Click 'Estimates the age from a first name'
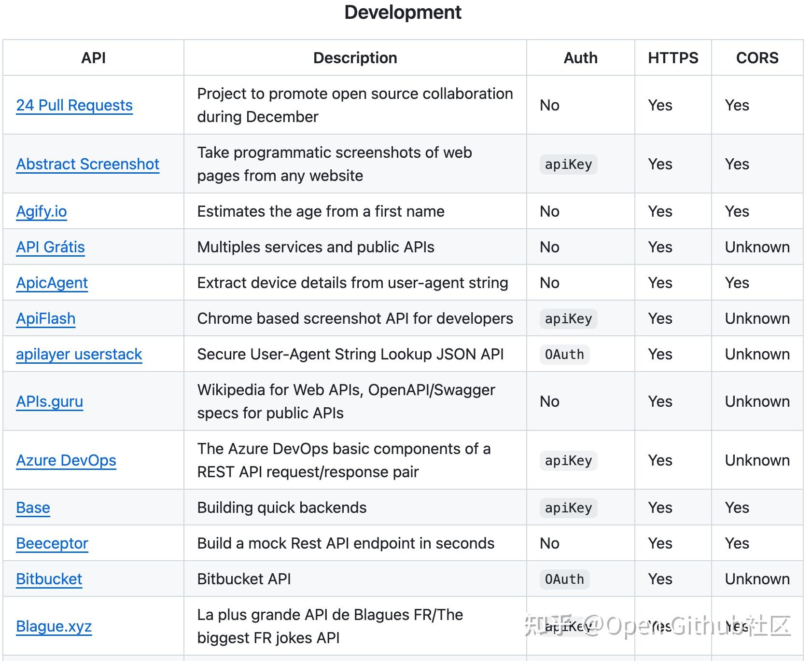This screenshot has width=812, height=661. (x=321, y=211)
